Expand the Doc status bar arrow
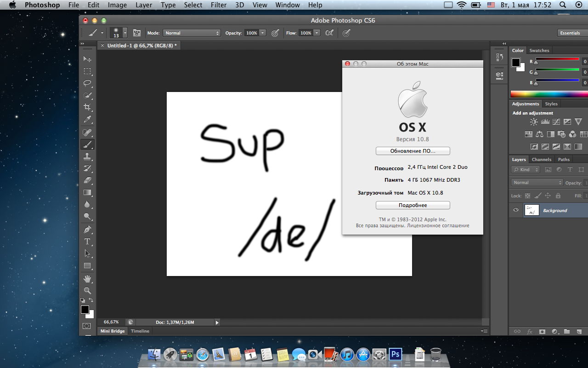 pyautogui.click(x=217, y=322)
